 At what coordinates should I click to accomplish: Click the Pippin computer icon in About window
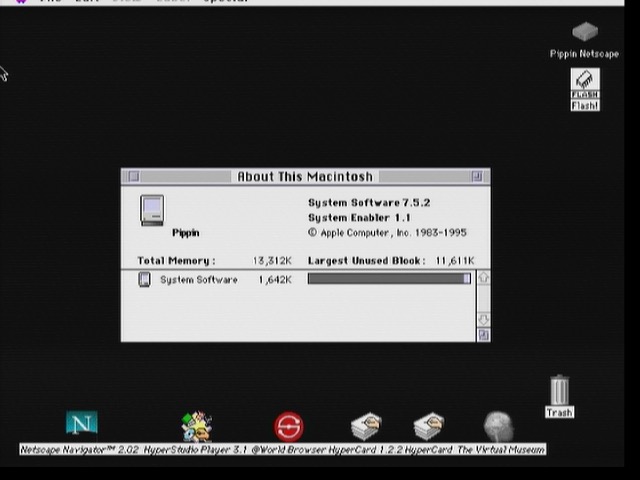pos(152,210)
